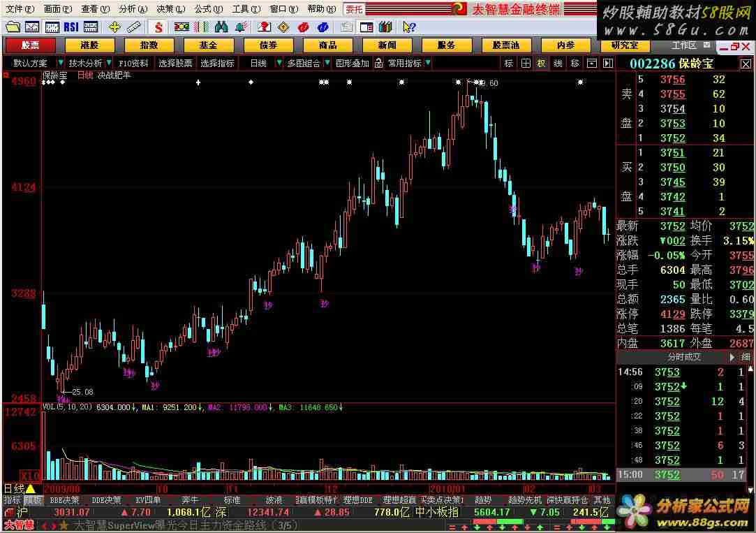The width and height of the screenshot is (756, 533).
Task: Open the alarm bell alert icon
Action: pyautogui.click(x=241, y=27)
